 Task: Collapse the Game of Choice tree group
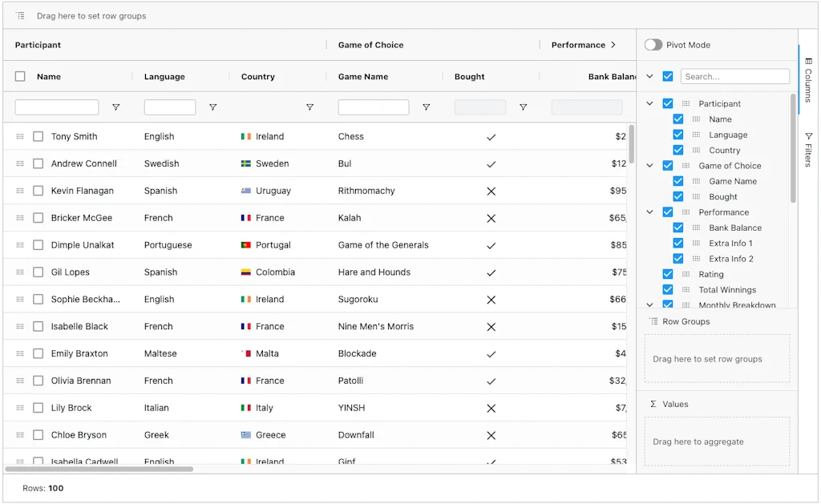pyautogui.click(x=650, y=166)
